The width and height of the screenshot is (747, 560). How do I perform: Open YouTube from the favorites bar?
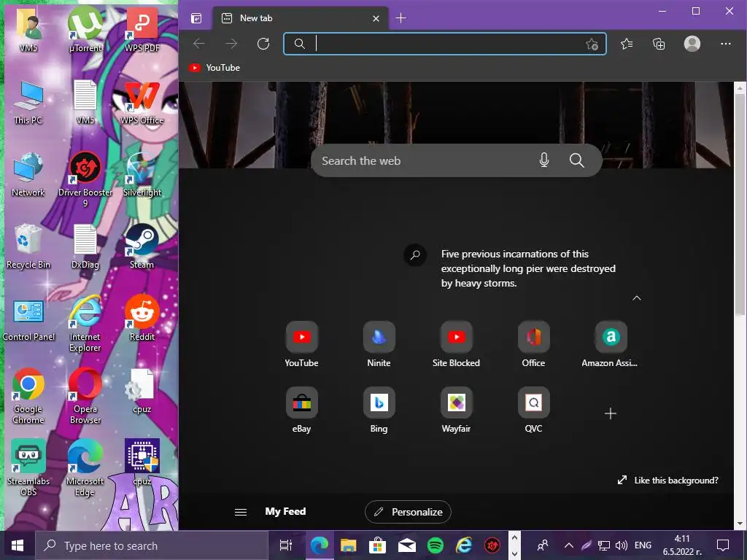(214, 68)
